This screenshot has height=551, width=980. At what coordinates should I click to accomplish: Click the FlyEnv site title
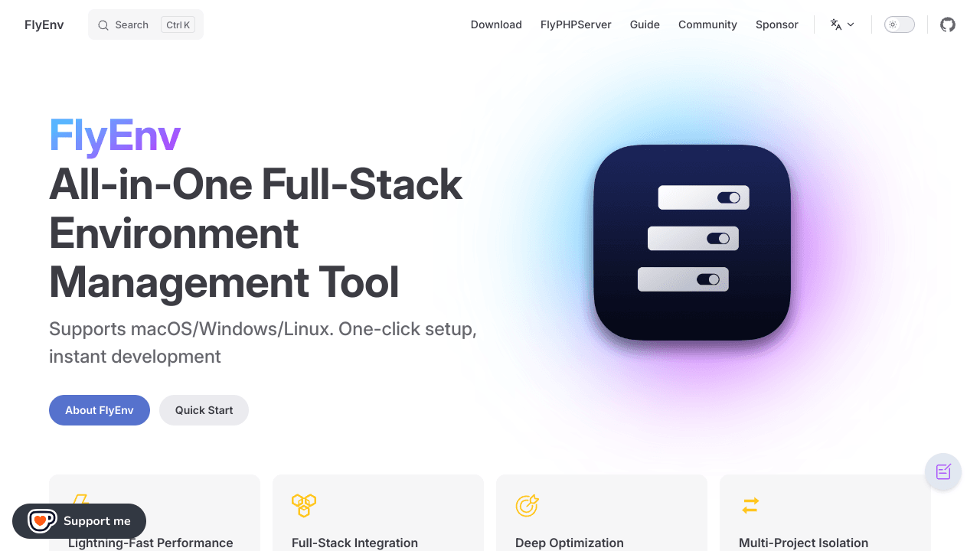[44, 24]
